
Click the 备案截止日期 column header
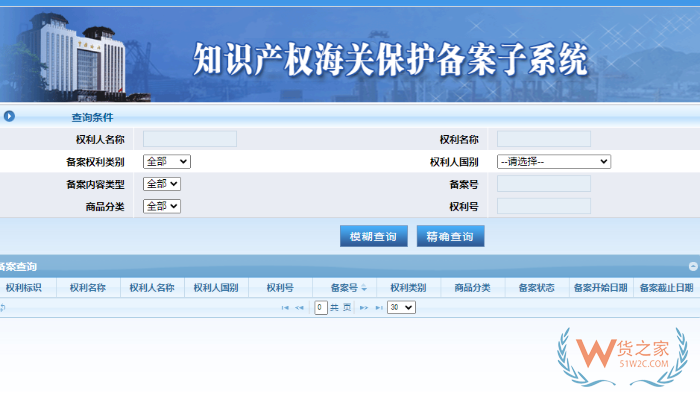pos(667,288)
